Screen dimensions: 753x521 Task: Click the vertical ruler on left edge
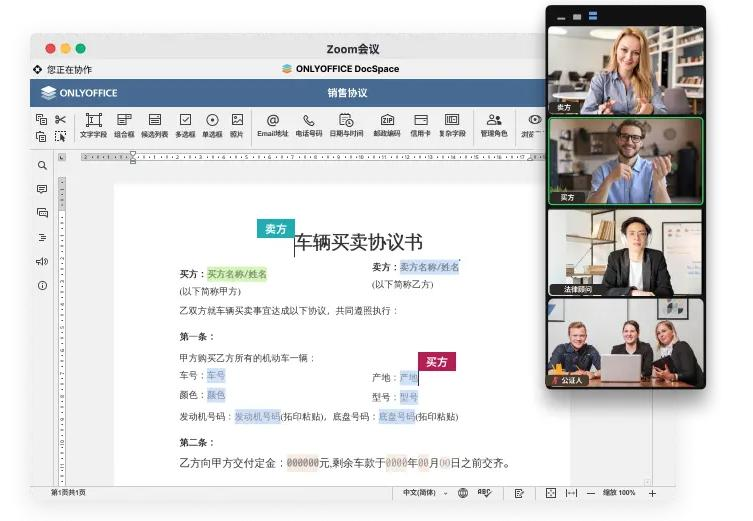click(x=61, y=331)
